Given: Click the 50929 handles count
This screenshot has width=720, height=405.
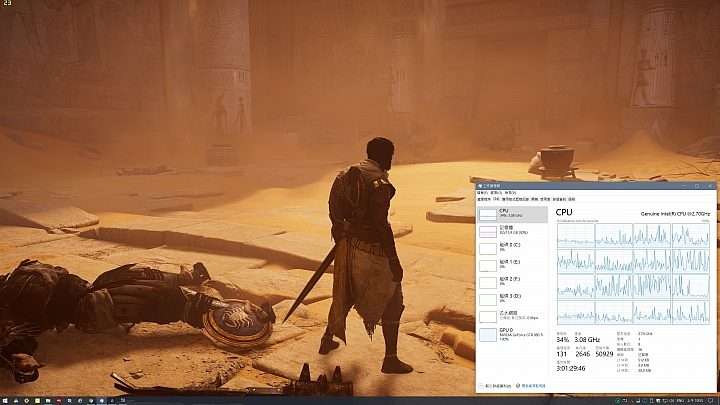Looking at the screenshot, I should point(604,354).
